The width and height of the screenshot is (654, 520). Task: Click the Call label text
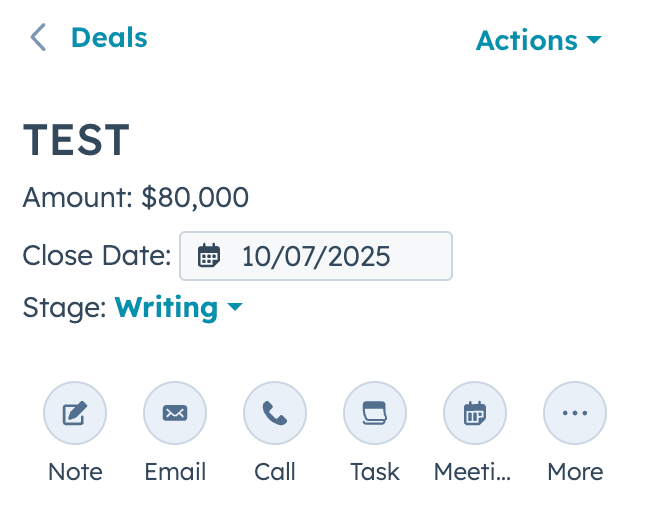point(275,472)
